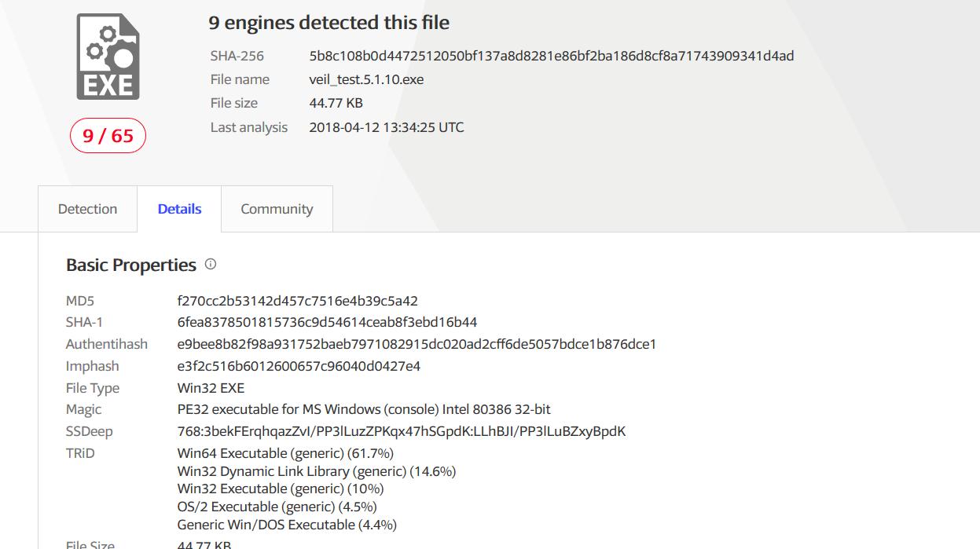Click the MD5 hash value

(298, 301)
